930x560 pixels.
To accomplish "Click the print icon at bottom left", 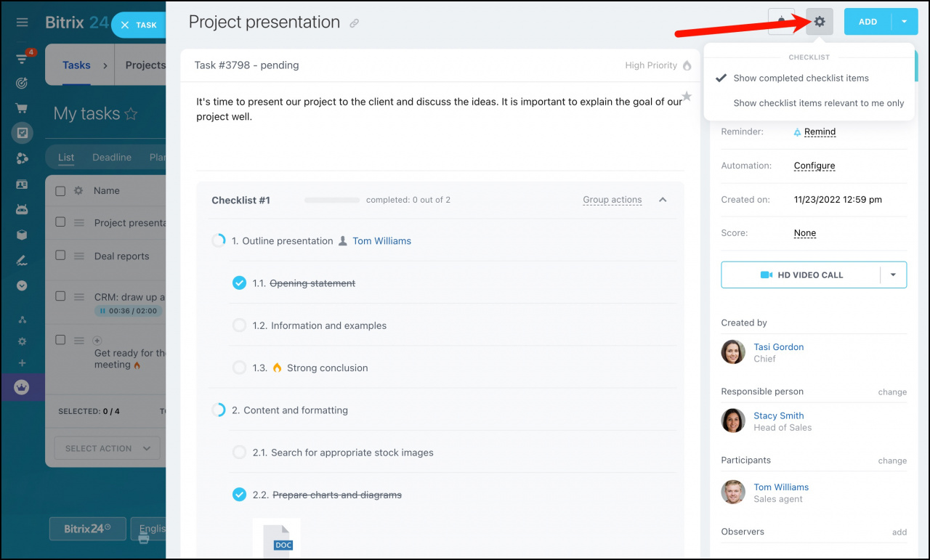I will point(143,538).
